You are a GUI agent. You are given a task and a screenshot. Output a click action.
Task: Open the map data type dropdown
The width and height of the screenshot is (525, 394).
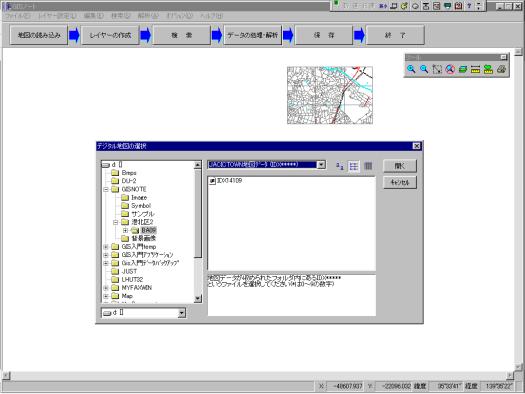tap(321, 165)
